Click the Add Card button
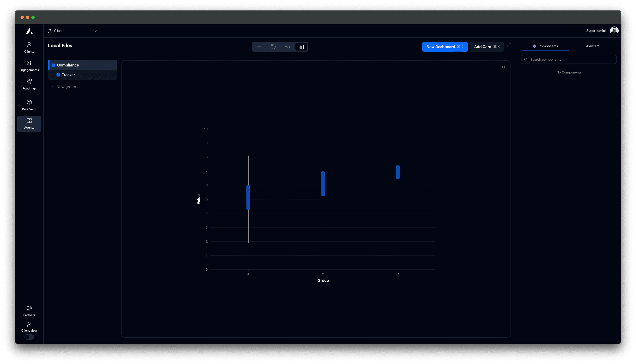Image resolution: width=636 pixels, height=364 pixels. pyautogui.click(x=487, y=47)
